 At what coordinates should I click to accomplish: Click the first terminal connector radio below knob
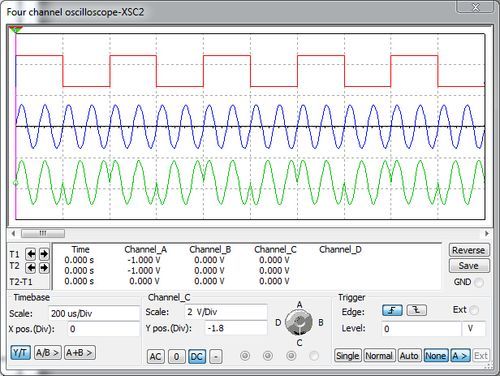(245, 356)
